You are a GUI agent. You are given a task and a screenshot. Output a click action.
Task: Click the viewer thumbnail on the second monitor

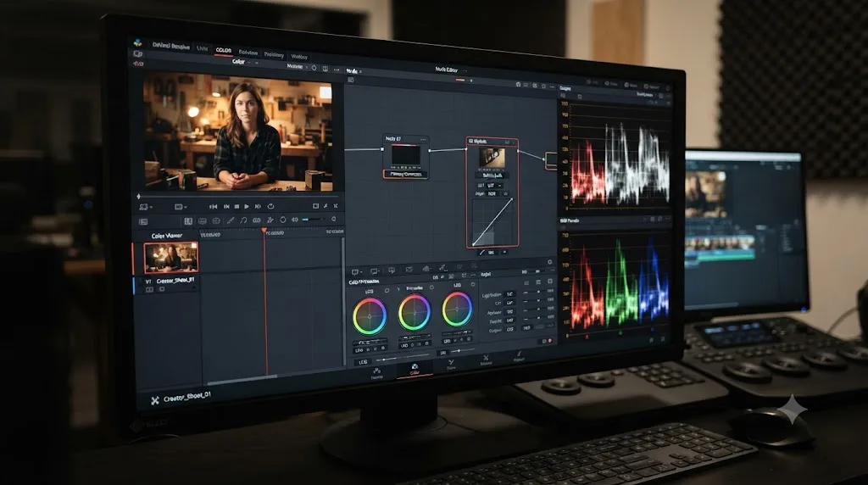click(x=705, y=195)
